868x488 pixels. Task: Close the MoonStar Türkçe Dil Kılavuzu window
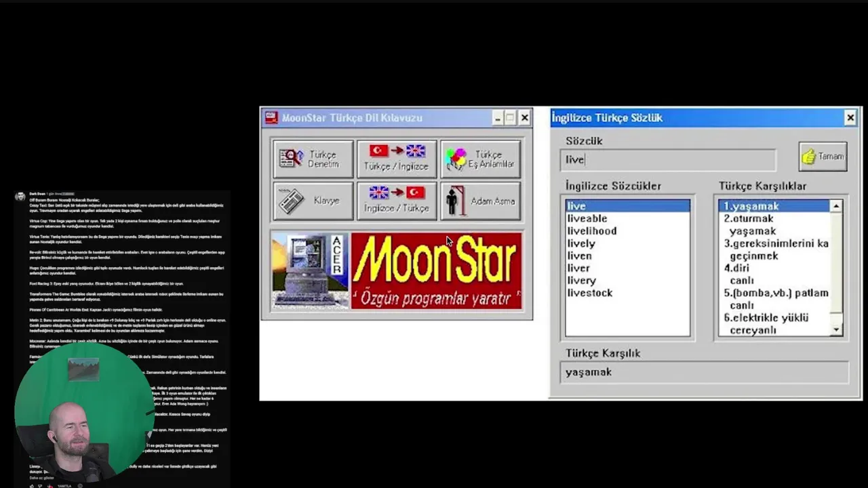(x=524, y=118)
